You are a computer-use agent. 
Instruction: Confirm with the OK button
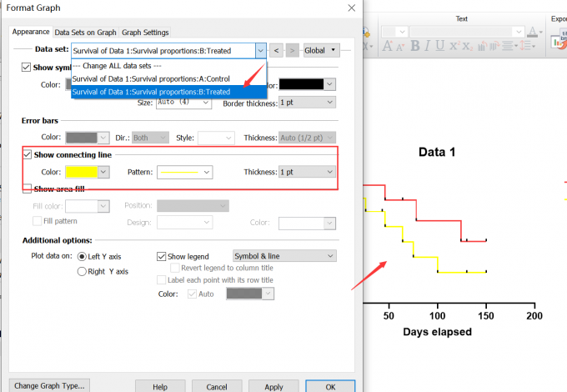[x=330, y=386]
